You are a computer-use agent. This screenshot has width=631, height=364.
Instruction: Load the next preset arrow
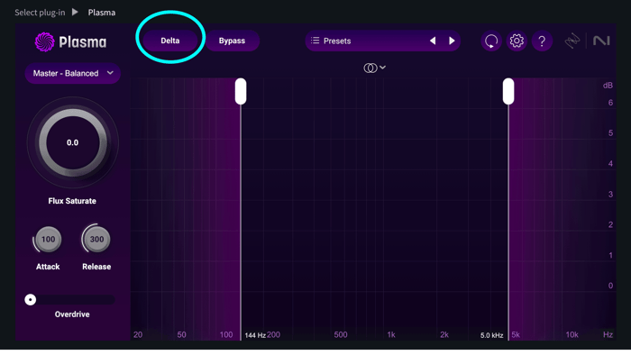click(452, 41)
